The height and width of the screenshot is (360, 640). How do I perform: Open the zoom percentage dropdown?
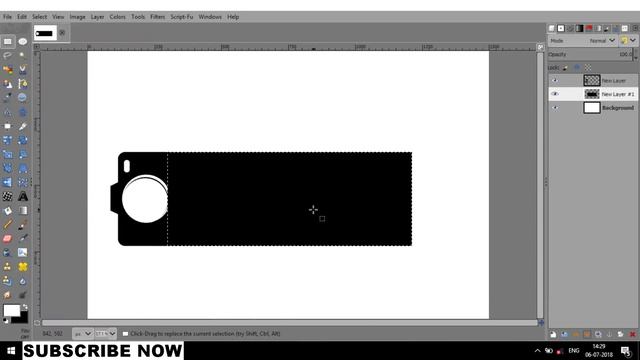tap(105, 334)
